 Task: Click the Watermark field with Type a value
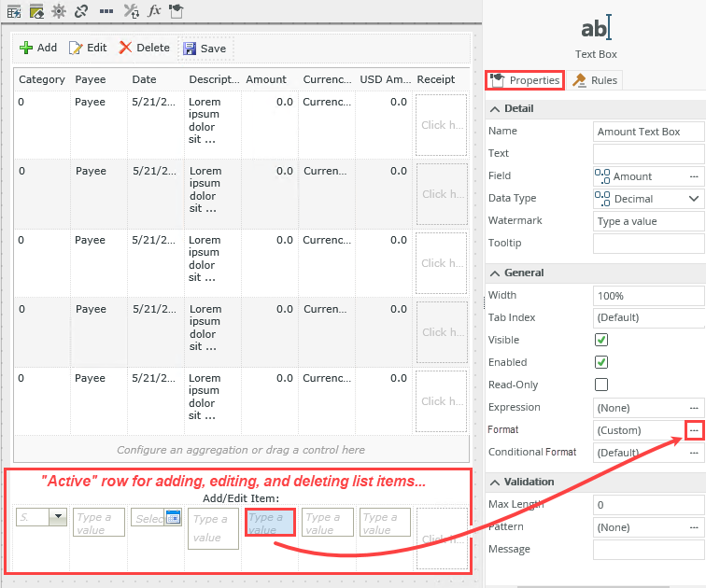tap(648, 221)
